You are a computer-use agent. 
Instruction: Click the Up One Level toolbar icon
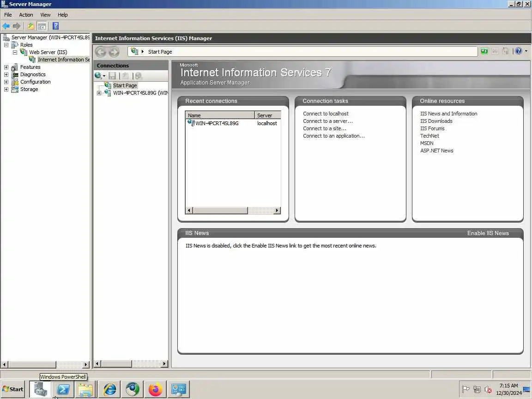[31, 26]
